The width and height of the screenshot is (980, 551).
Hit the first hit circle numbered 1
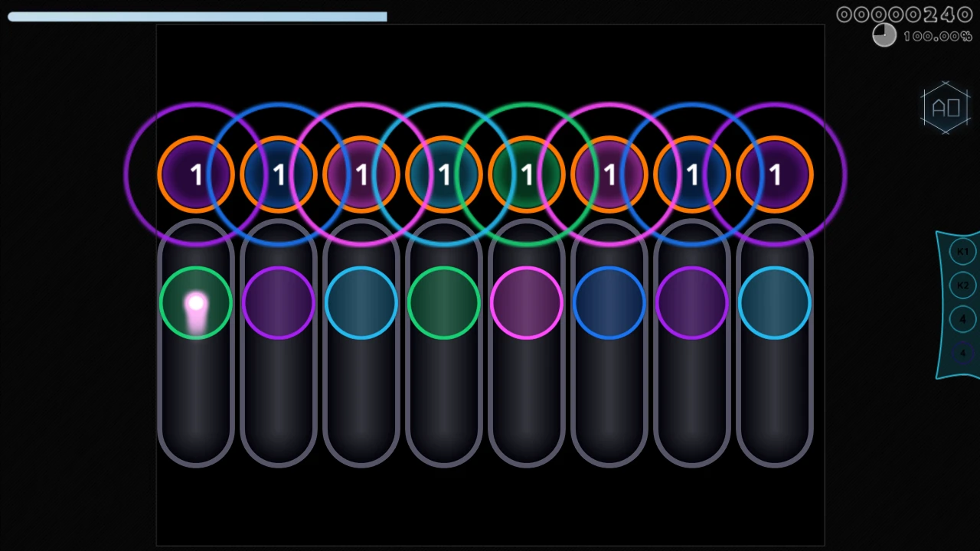coord(196,175)
